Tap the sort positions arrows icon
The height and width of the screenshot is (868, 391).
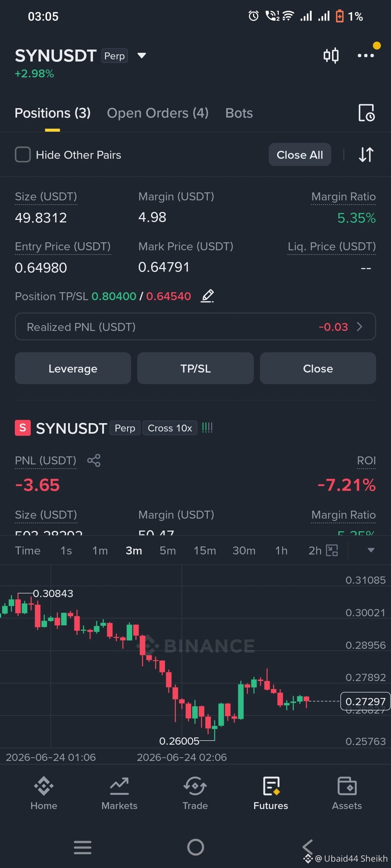(x=366, y=154)
